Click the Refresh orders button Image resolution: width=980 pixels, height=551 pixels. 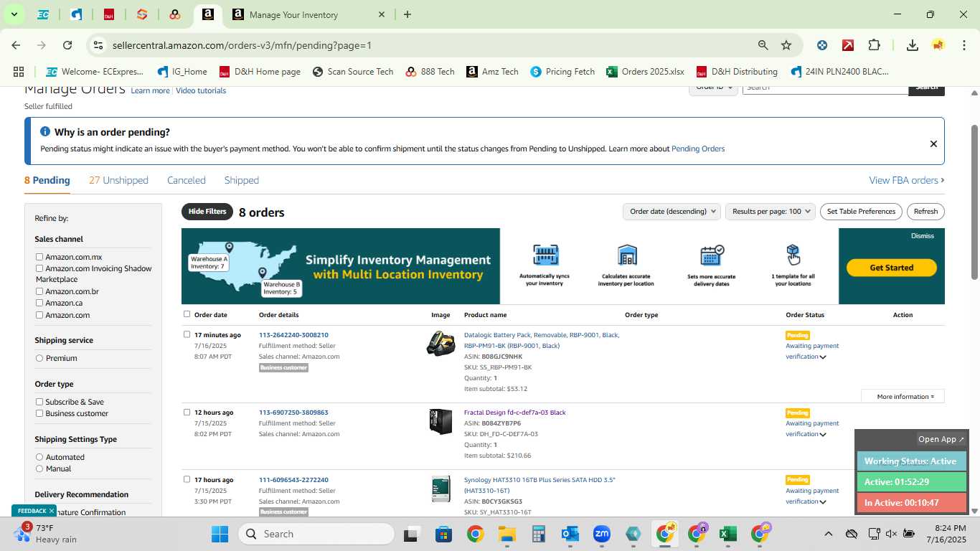click(925, 212)
